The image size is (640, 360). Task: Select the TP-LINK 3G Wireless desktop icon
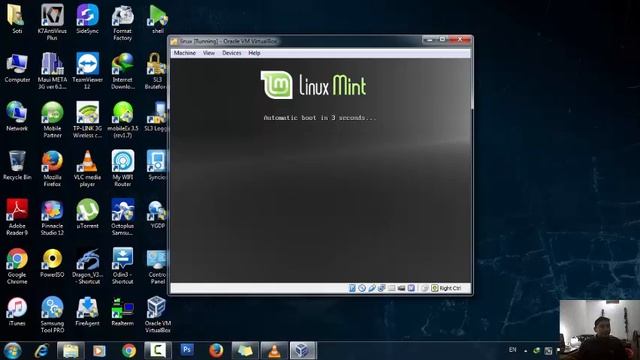[x=87, y=119]
